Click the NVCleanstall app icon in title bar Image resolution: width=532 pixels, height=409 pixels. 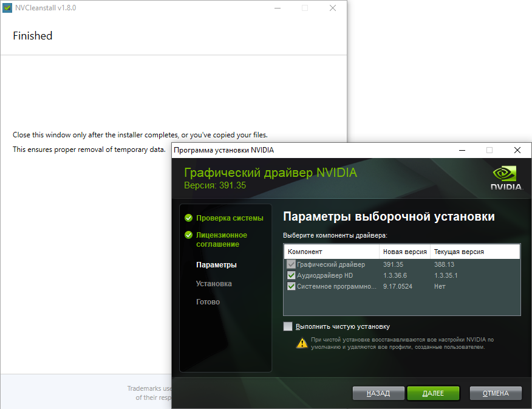(x=7, y=8)
